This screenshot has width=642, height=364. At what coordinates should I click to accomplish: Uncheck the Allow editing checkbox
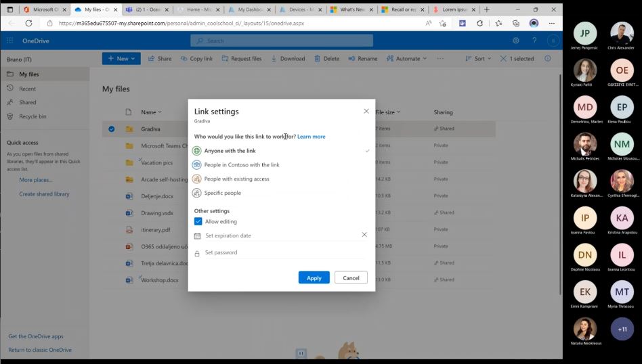click(198, 222)
